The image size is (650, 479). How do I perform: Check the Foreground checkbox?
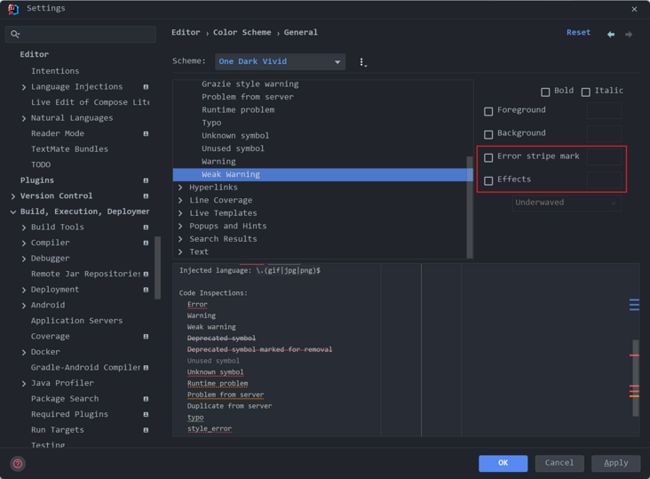pyautogui.click(x=488, y=111)
